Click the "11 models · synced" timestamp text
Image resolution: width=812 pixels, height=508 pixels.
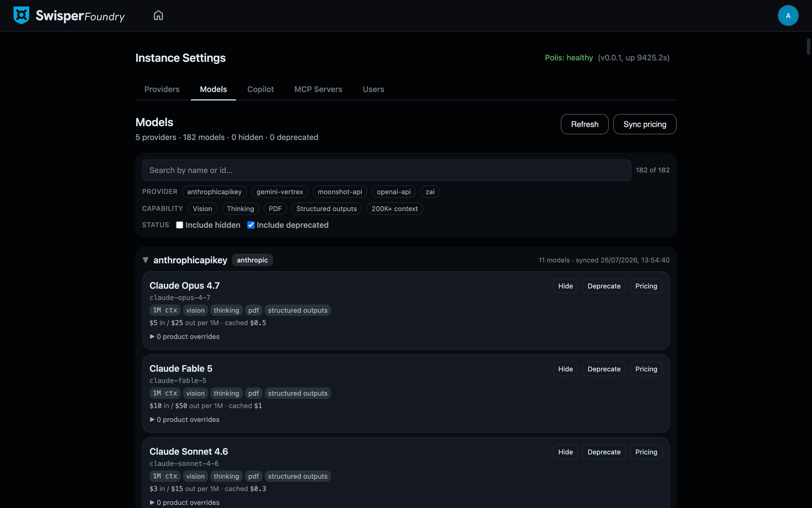tap(604, 260)
